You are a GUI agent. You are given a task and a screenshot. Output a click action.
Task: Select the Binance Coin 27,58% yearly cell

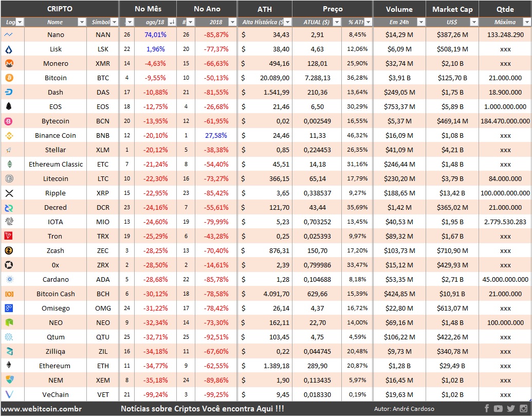[216, 135]
